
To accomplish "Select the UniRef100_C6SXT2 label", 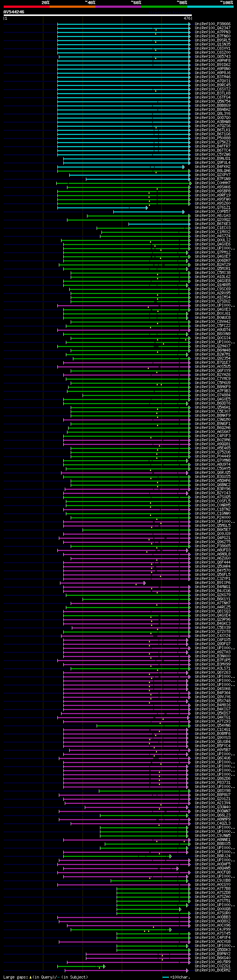I will [x=213, y=89].
